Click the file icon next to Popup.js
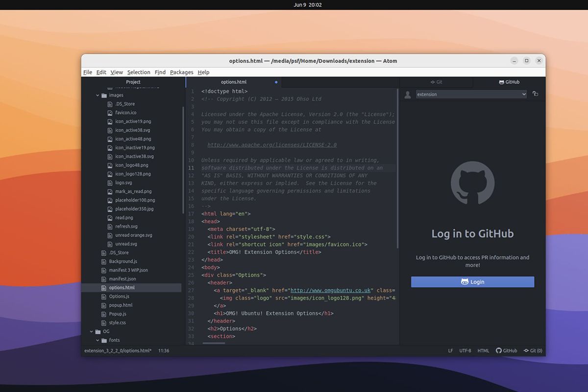This screenshot has width=588, height=392. point(104,314)
